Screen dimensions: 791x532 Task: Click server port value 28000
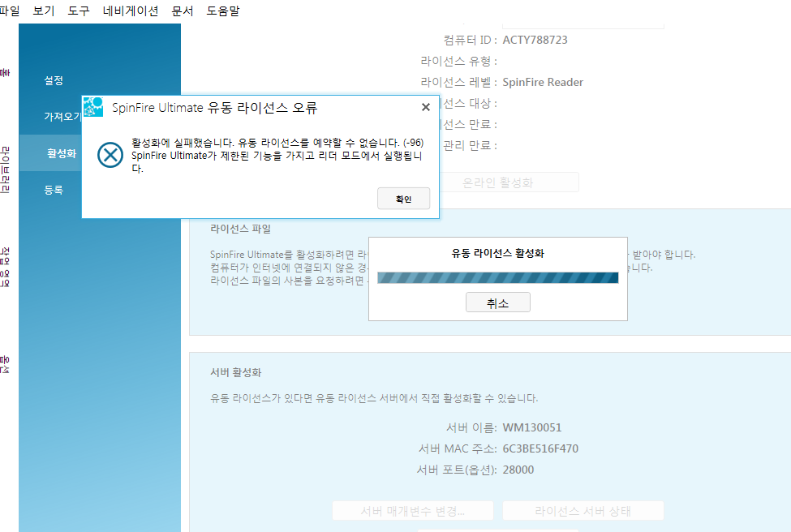coord(518,470)
